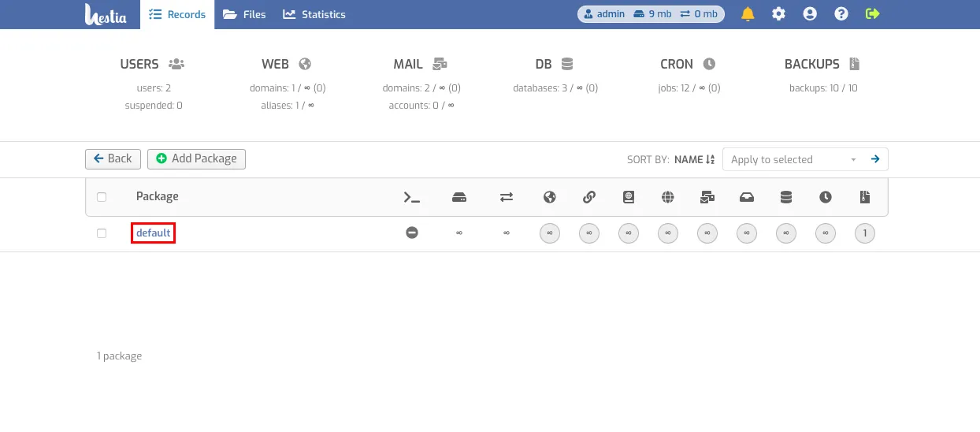The height and width of the screenshot is (432, 980).
Task: Click the shell disabled minus icon
Action: 412,233
